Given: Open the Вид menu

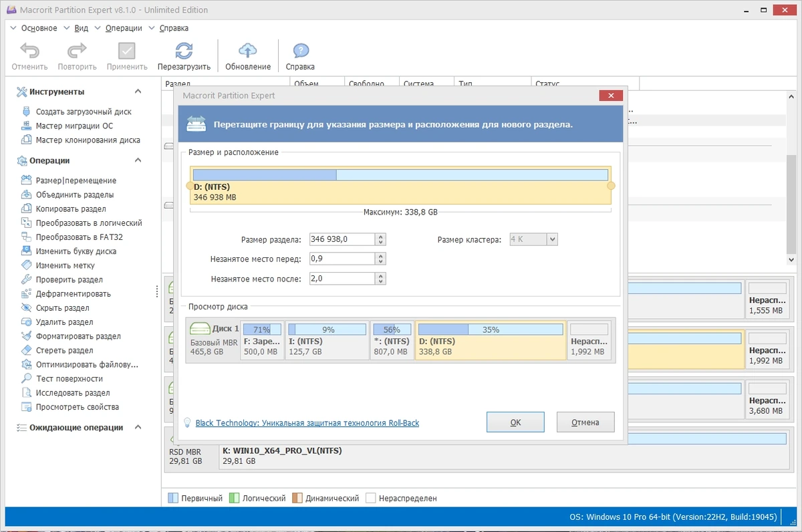Looking at the screenshot, I should point(81,28).
